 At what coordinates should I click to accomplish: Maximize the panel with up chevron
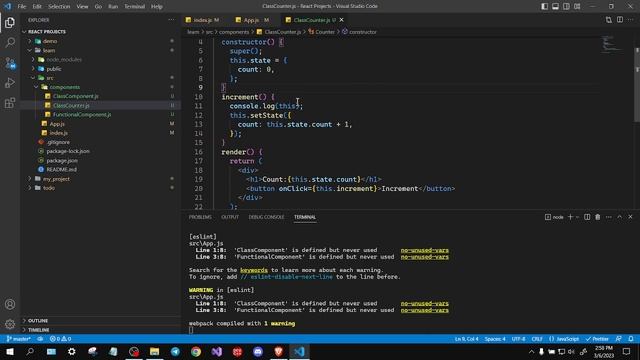click(x=620, y=217)
